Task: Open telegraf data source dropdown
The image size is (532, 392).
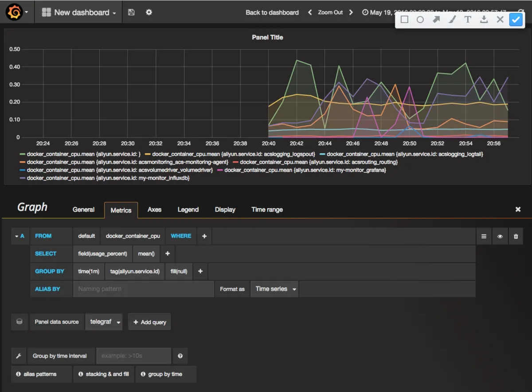Action: (104, 322)
